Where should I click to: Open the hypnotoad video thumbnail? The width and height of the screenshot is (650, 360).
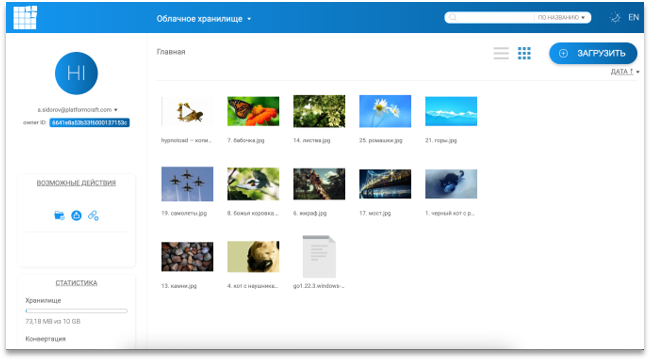(187, 111)
